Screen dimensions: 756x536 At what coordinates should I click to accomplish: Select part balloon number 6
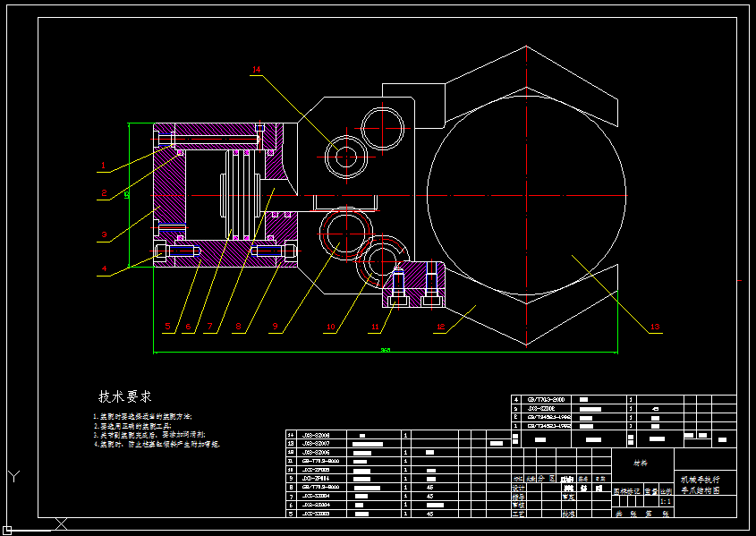pyautogui.click(x=189, y=327)
